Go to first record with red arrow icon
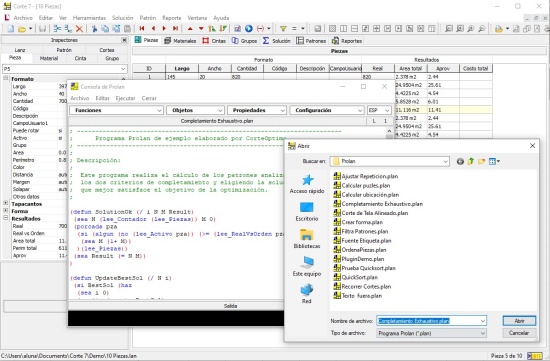 pos(142,29)
